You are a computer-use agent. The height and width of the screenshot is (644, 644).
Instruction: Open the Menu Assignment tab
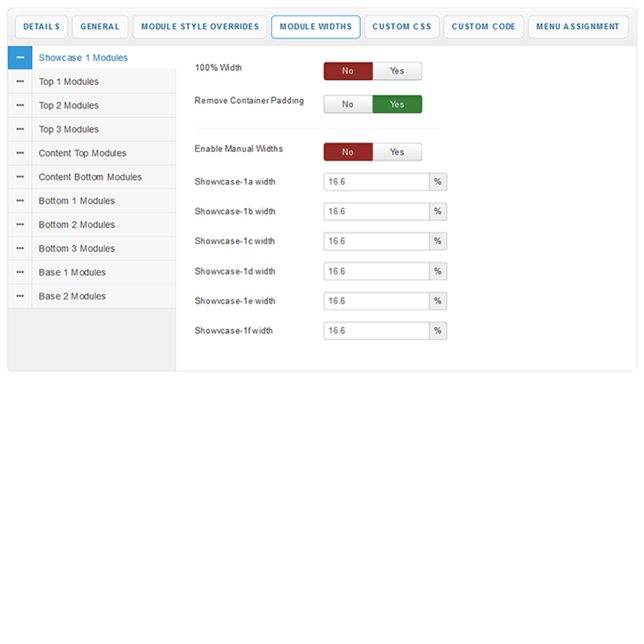[x=577, y=27]
